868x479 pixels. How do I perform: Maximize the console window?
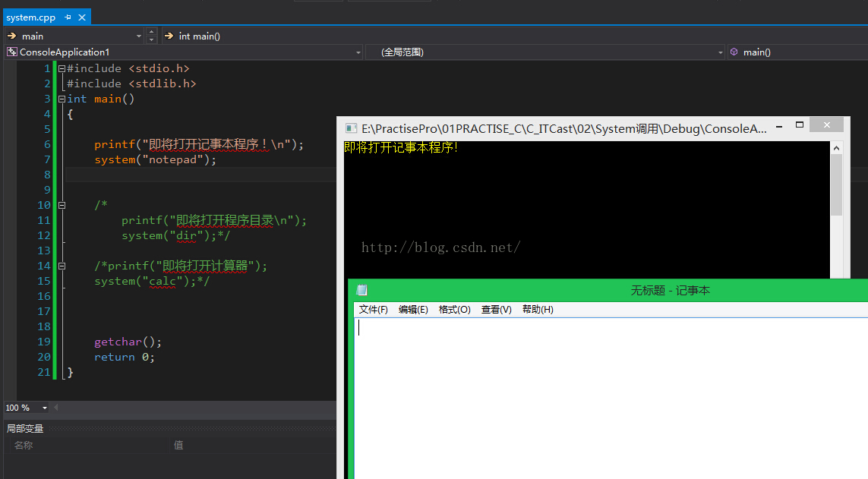(800, 125)
